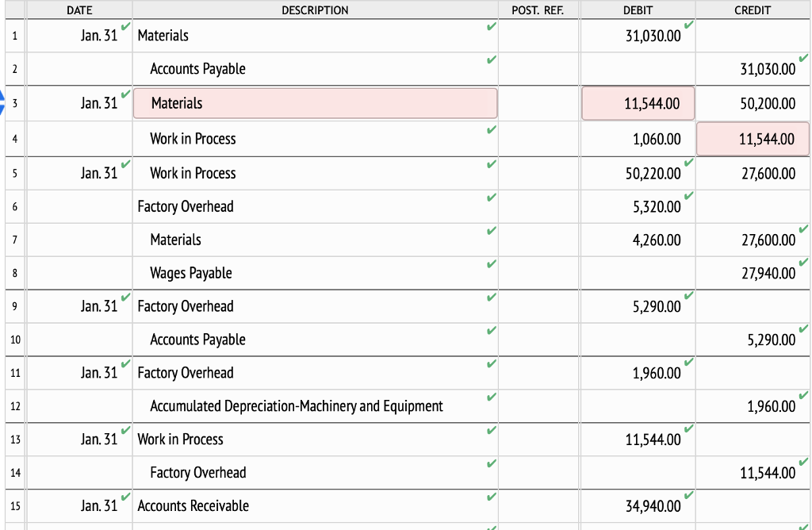This screenshot has height=530, width=812.
Task: Open the Accounts Payable description cell row 10
Action: click(314, 340)
